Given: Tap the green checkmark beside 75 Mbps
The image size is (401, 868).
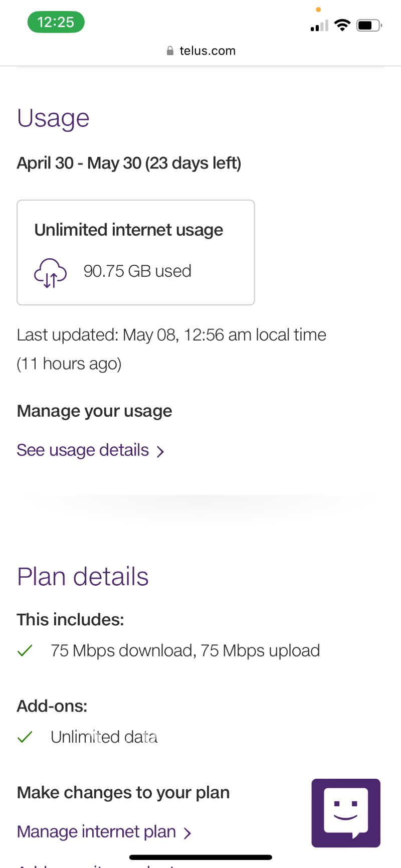Looking at the screenshot, I should click(25, 651).
